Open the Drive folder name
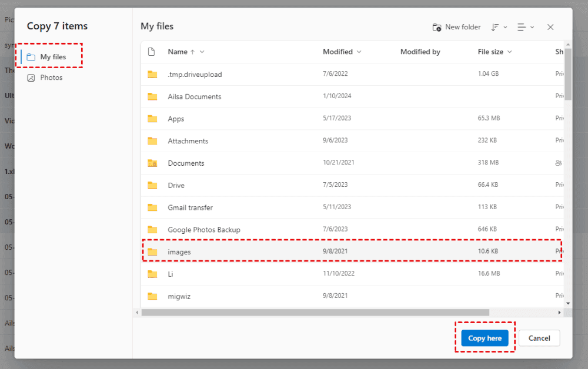 176,185
